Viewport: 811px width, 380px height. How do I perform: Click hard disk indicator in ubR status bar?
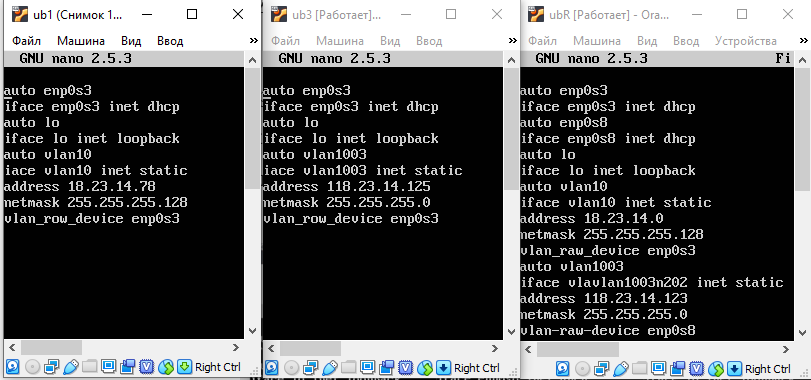(x=563, y=369)
